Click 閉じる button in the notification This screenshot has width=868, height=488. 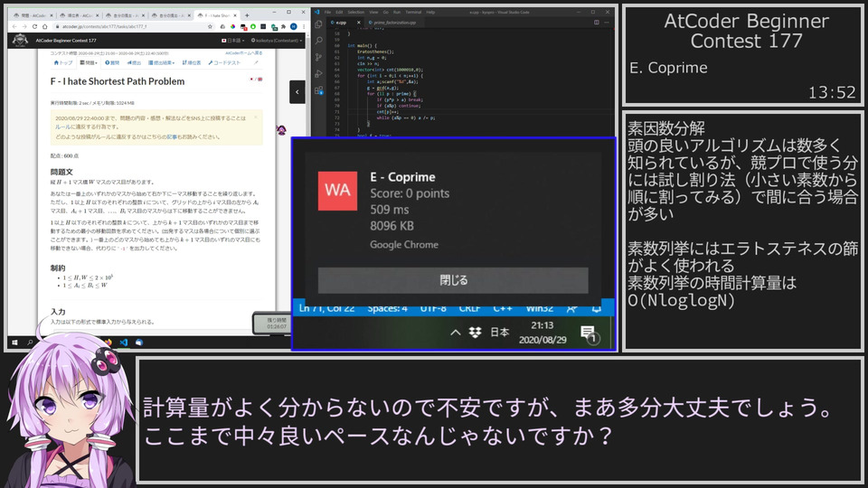[x=453, y=280]
